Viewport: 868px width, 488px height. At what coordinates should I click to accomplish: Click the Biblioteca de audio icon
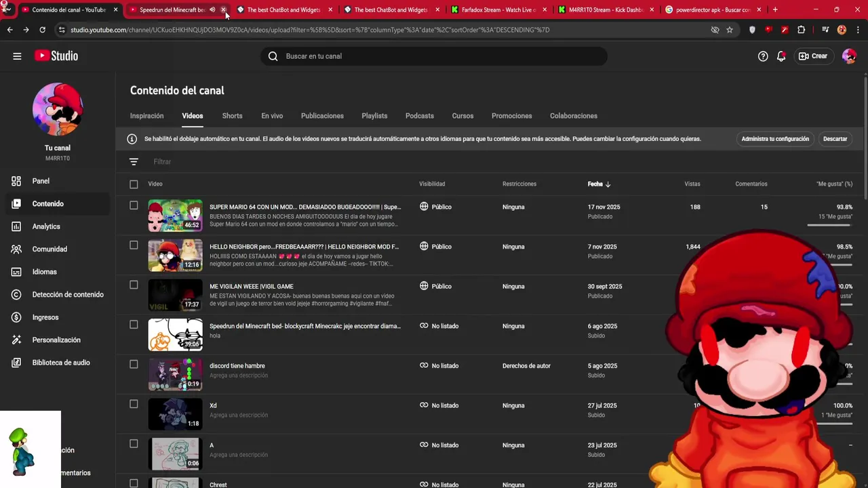point(16,363)
